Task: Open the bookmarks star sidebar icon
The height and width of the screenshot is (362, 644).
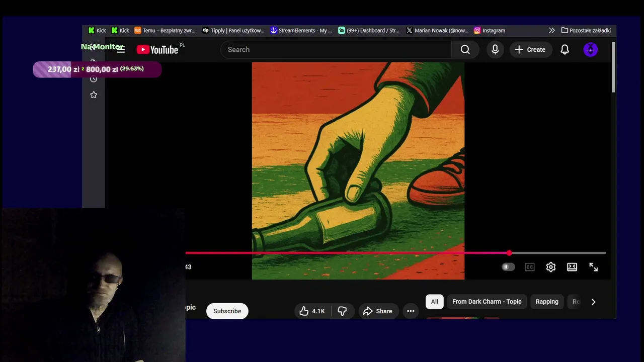Action: pos(94,95)
